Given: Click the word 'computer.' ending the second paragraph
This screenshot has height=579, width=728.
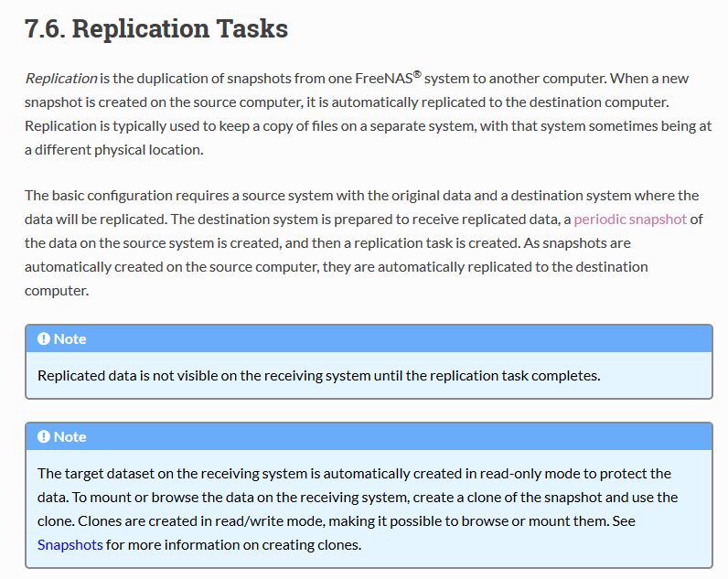Looking at the screenshot, I should [x=57, y=291].
